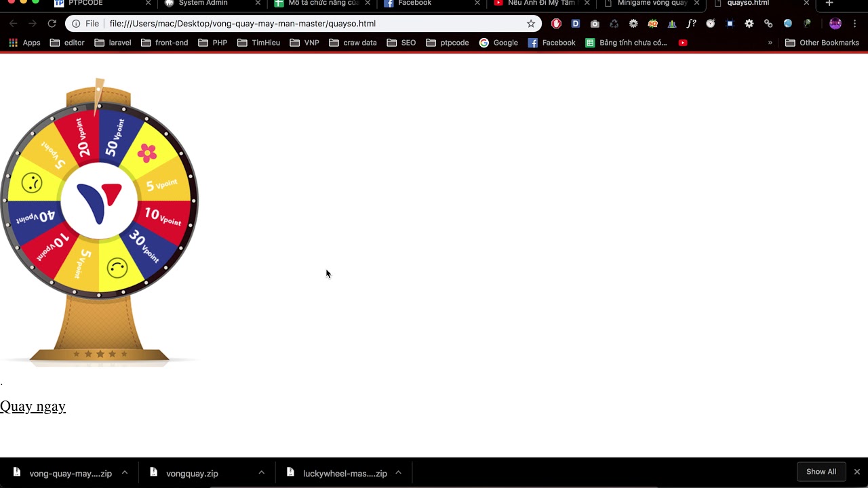
Task: Open the editor bookmarks folder
Action: 67,43
